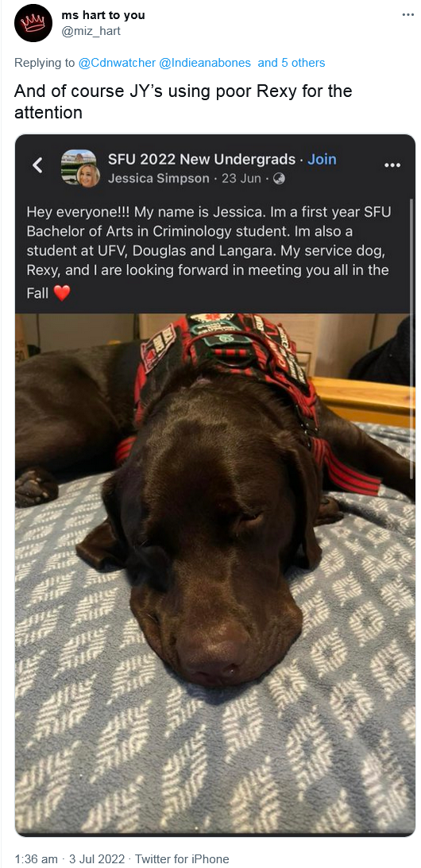Open the @Indieanabones profile link
Image resolution: width=421 pixels, height=868 pixels.
[x=205, y=63]
